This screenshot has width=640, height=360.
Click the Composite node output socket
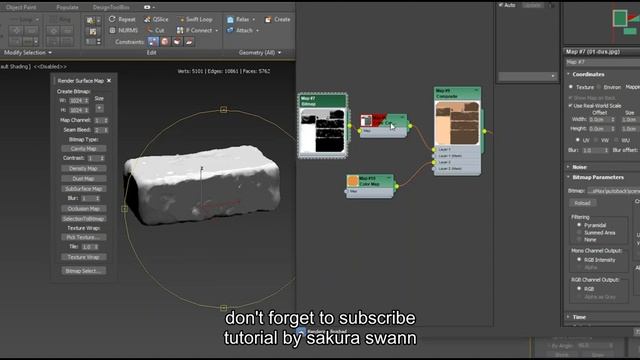click(x=484, y=131)
